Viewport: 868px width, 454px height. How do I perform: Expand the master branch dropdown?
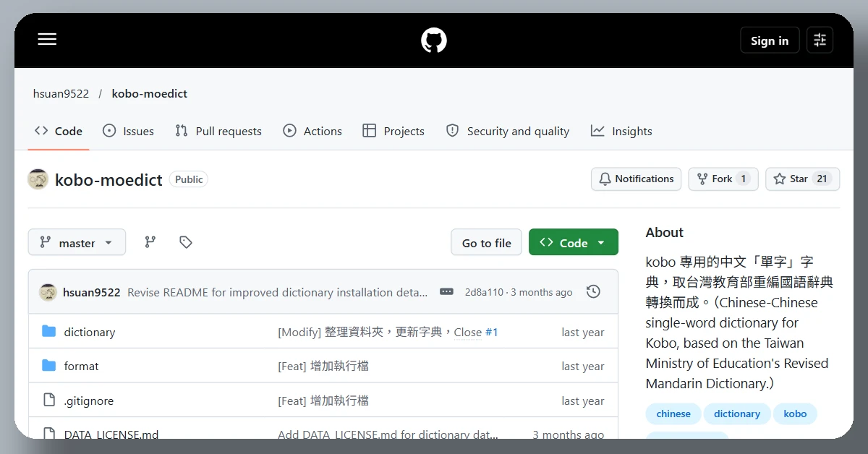point(77,242)
